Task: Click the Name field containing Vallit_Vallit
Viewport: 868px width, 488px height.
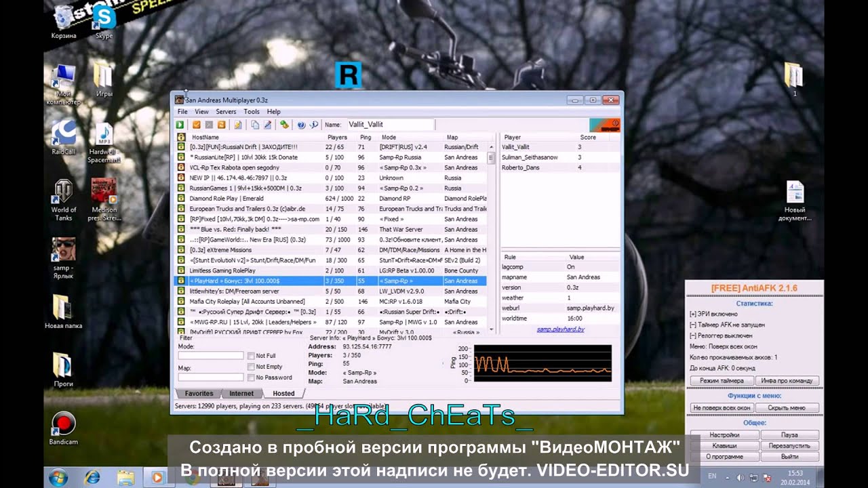Action: [x=389, y=125]
